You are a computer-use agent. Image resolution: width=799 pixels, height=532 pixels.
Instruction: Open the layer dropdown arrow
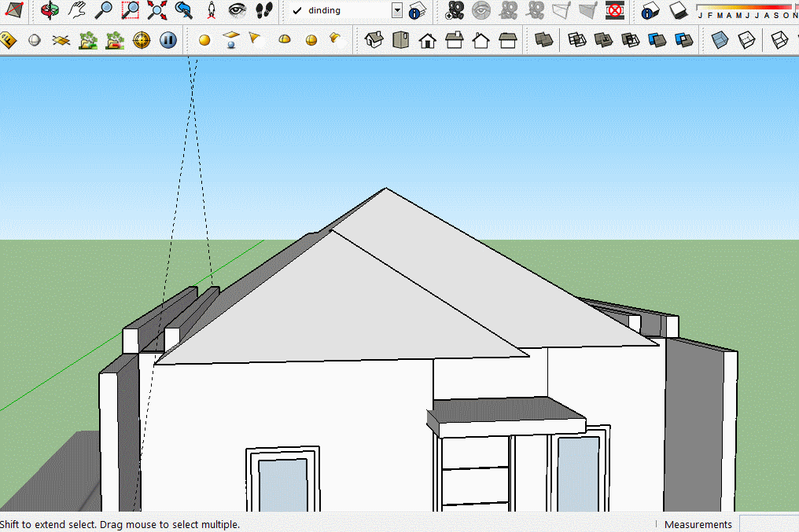[x=397, y=10]
